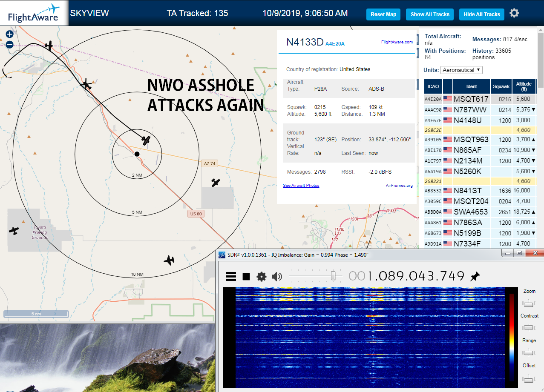Click the A4E20A hex code beside N4133D
This screenshot has width=544, height=392.
(335, 43)
